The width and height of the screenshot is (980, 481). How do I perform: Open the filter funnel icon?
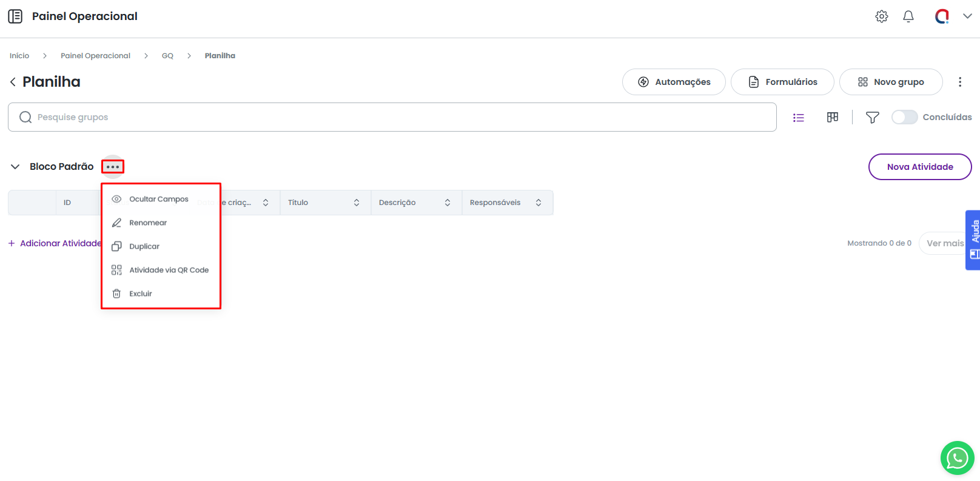pyautogui.click(x=872, y=118)
